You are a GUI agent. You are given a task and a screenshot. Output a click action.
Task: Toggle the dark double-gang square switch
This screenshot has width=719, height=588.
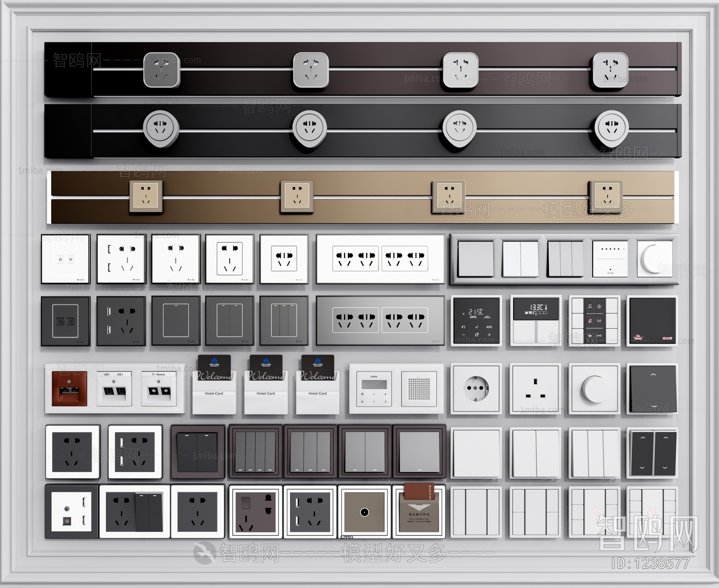coord(230,320)
